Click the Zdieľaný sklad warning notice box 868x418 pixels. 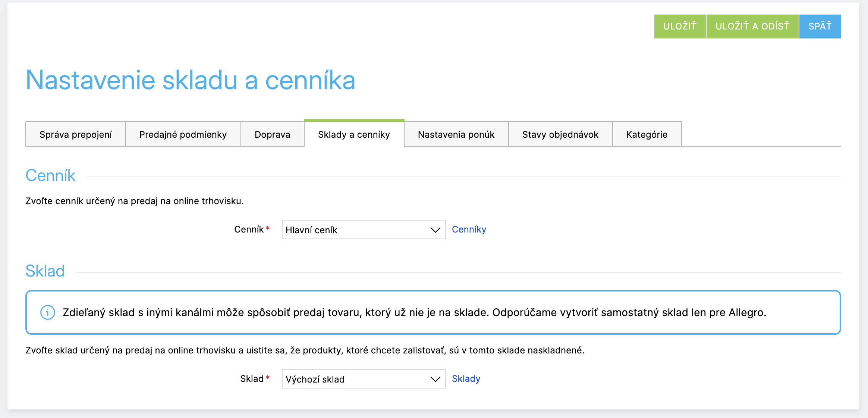pyautogui.click(x=433, y=312)
